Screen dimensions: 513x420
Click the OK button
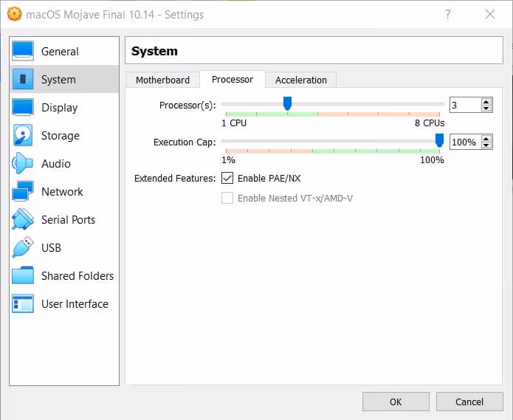pos(396,402)
